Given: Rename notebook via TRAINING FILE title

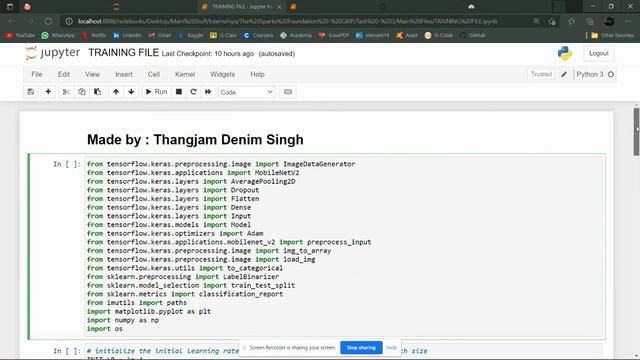Looking at the screenshot, I should coord(123,53).
